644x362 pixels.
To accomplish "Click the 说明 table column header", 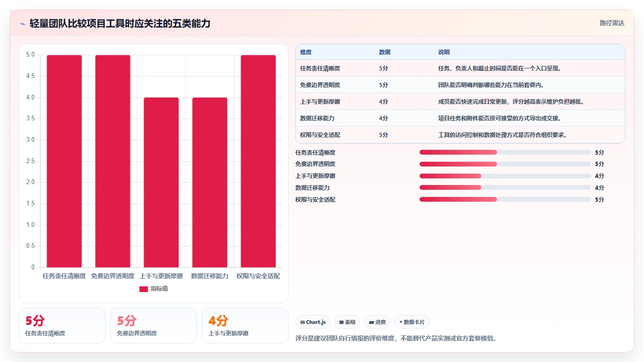I will 444,52.
